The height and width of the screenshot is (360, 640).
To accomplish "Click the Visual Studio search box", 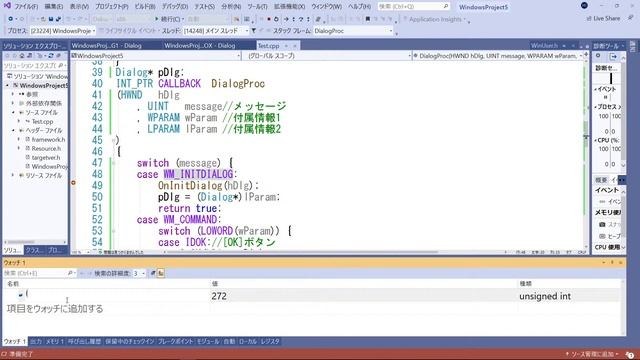I will click(x=413, y=7).
